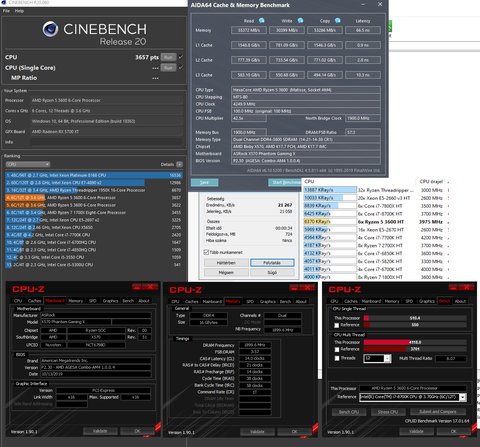Select the Intel Core i5-5300U ranking row
Screen dimensions: 480x447
(94, 265)
